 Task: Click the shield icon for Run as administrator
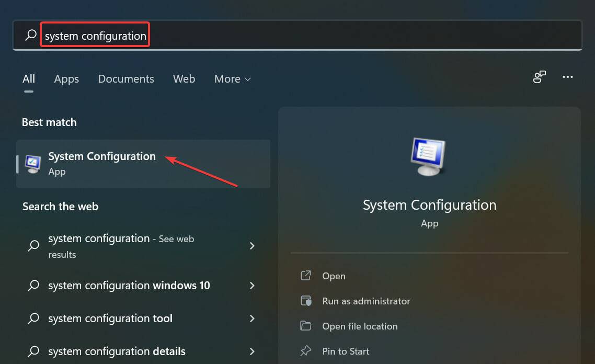306,301
